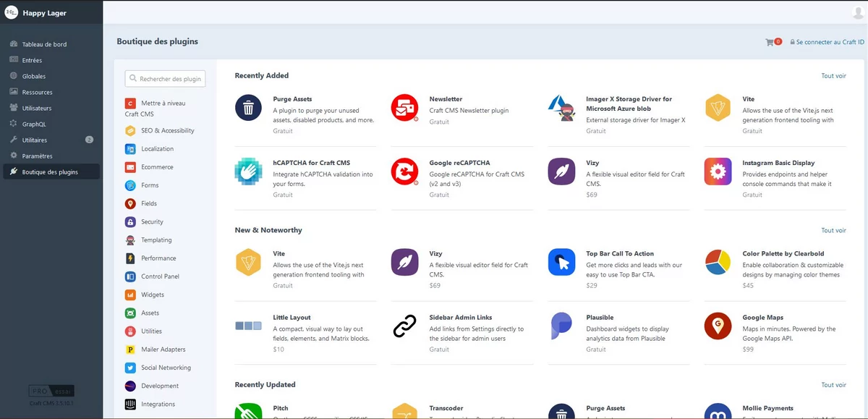Open the Instagram Basic Display icon
The width and height of the screenshot is (868, 419).
[718, 172]
